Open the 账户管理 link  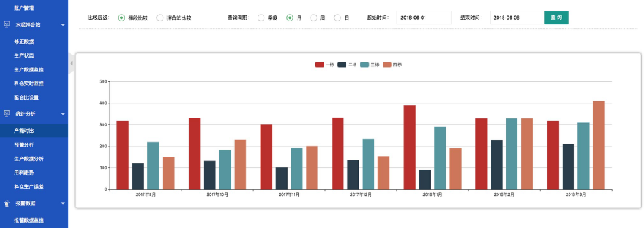click(24, 8)
